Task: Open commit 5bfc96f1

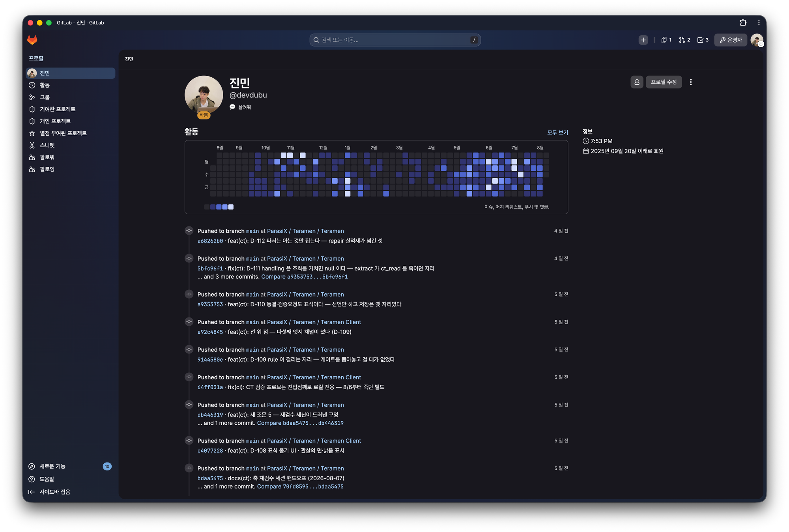Action: 210,269
